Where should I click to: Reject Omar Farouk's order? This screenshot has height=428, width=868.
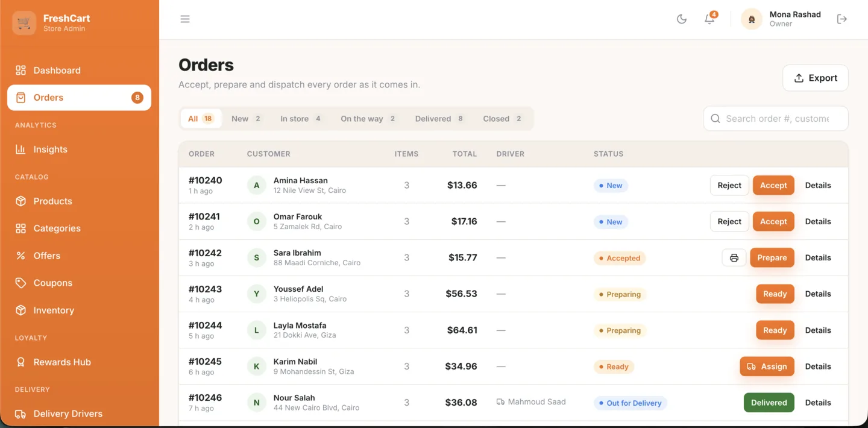729,222
